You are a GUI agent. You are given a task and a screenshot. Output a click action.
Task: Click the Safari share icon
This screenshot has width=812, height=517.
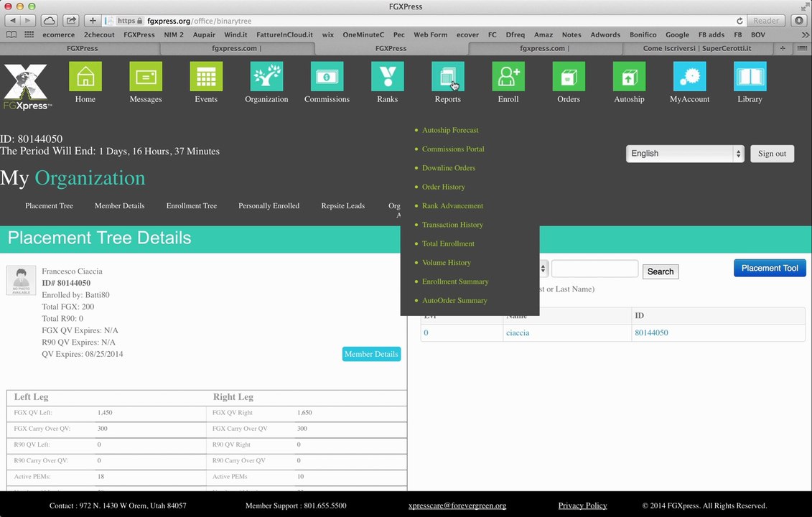tap(71, 21)
